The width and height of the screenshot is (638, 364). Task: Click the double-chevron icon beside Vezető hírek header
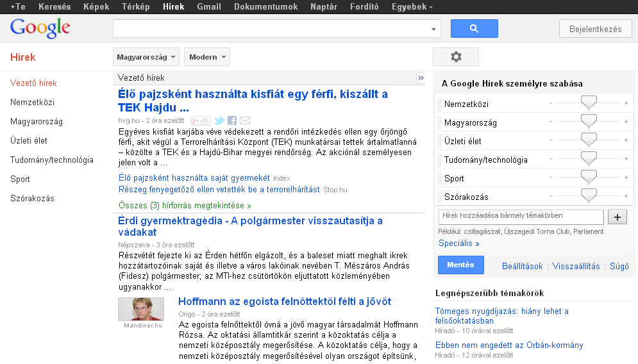421,78
